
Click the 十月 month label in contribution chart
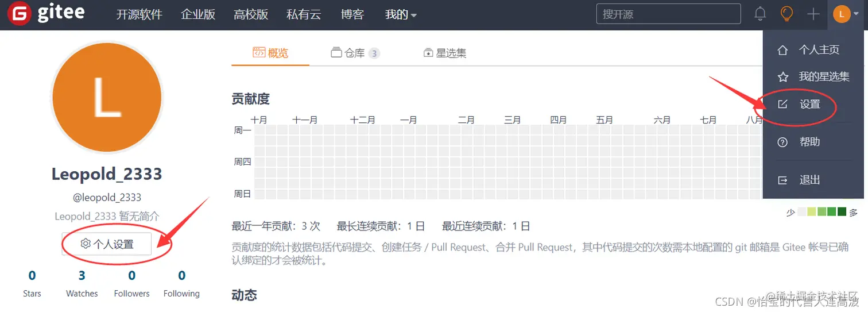coord(259,120)
